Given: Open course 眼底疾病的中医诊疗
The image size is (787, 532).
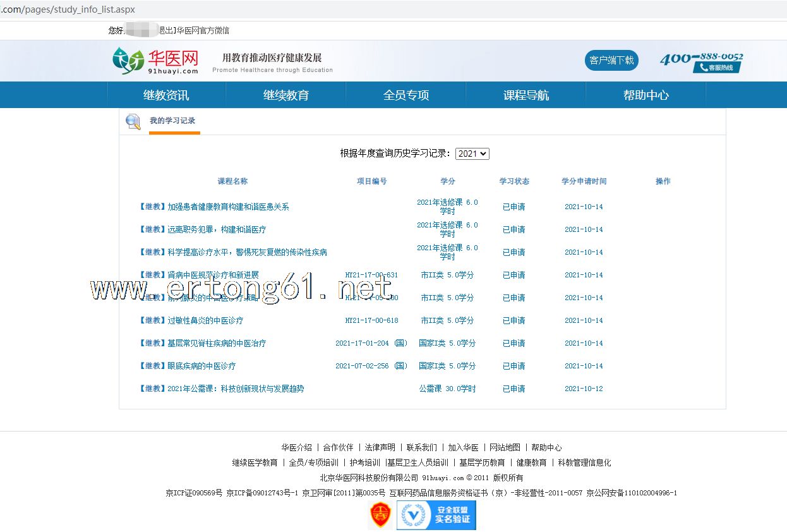Looking at the screenshot, I should [x=201, y=366].
